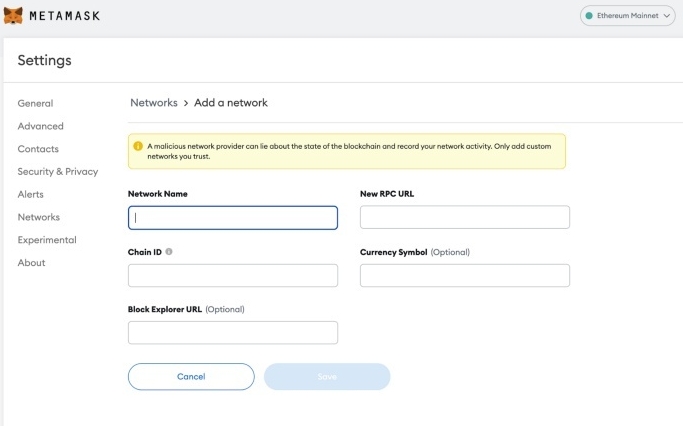Go to Contacts settings
The width and height of the screenshot is (683, 426).
[x=38, y=149]
